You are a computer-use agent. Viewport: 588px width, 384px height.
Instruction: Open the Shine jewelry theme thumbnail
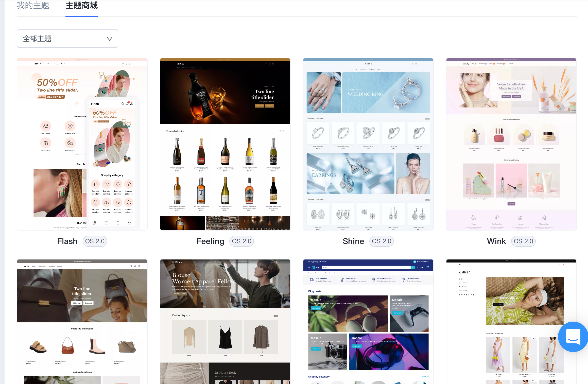[368, 144]
